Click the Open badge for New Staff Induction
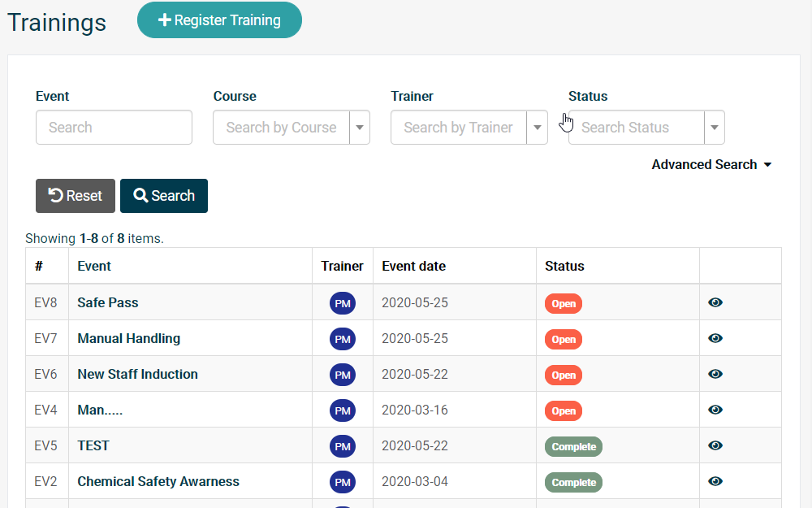This screenshot has height=508, width=812. coord(564,376)
